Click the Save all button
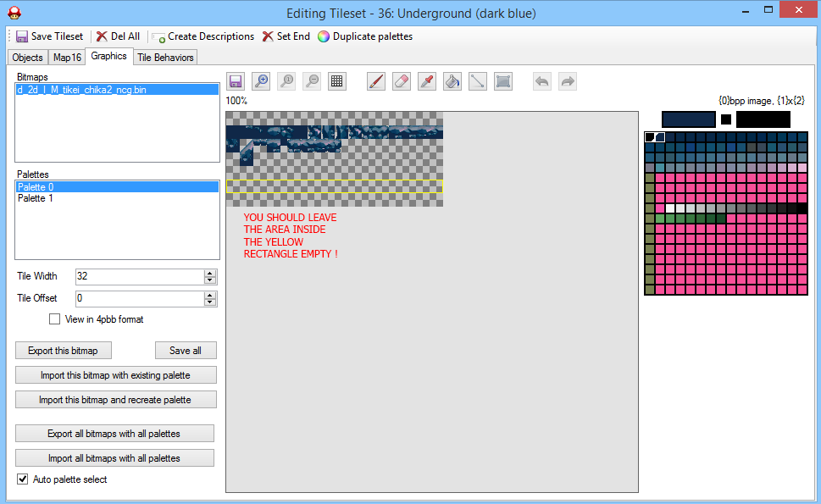 point(186,351)
